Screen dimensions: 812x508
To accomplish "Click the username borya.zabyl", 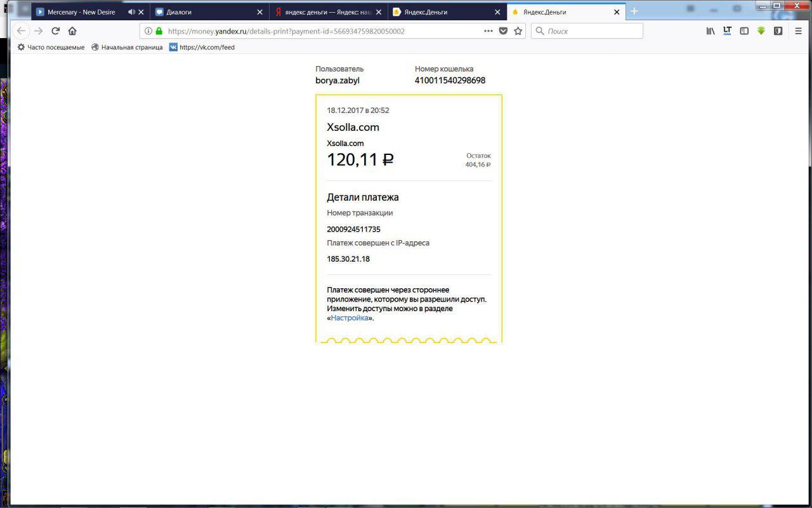I will pyautogui.click(x=337, y=81).
